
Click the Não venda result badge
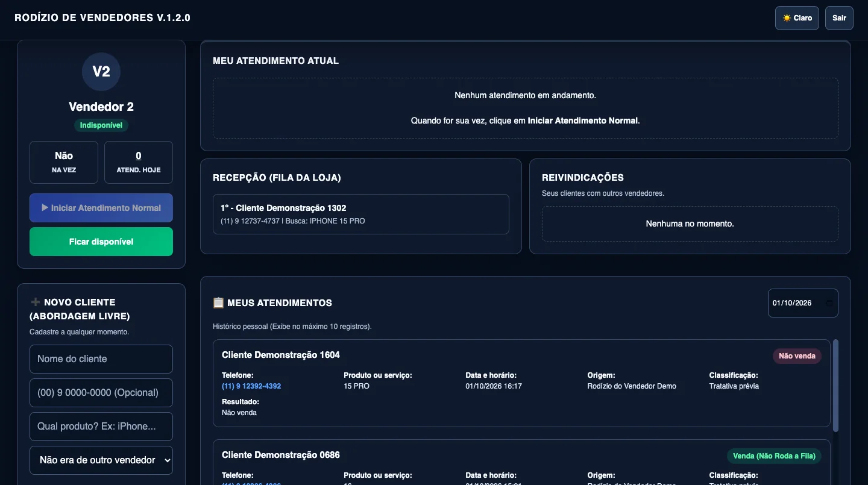[x=797, y=356]
